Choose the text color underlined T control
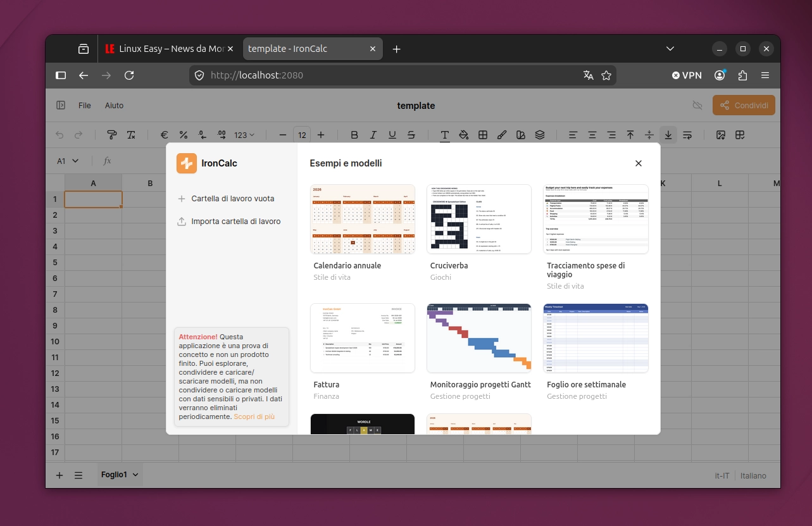The height and width of the screenshot is (526, 812). 445,135
